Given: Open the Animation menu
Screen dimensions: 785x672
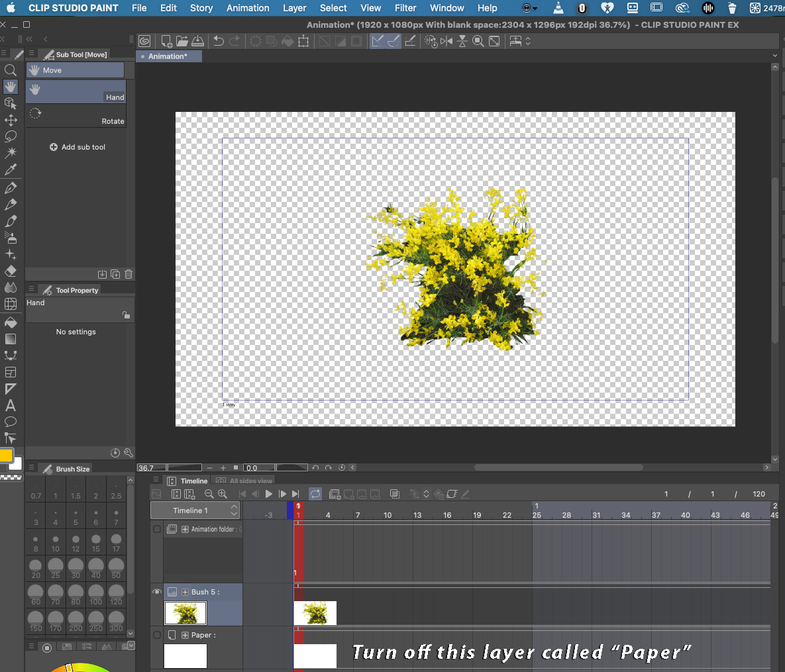Looking at the screenshot, I should [248, 8].
